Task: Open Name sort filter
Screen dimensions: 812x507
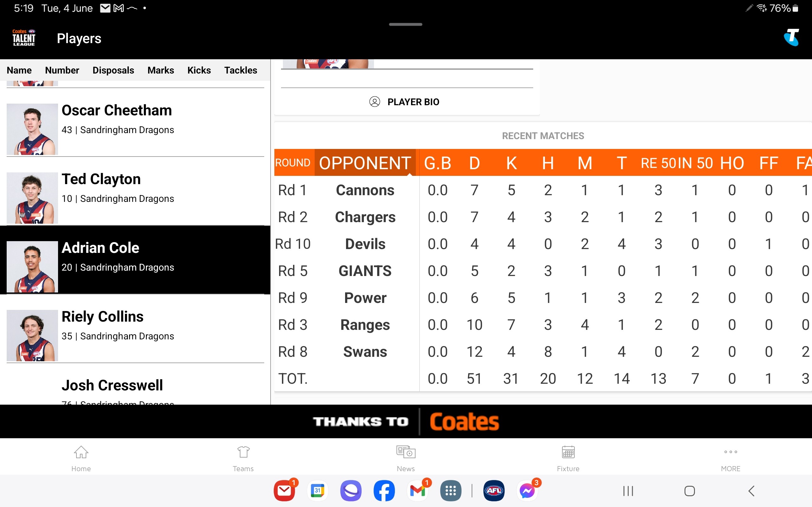Action: [19, 70]
